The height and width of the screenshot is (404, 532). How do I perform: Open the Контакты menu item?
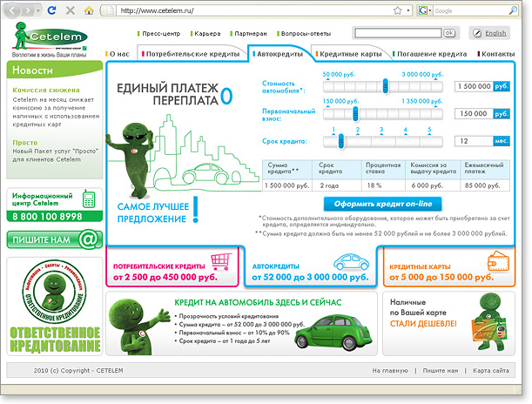(496, 54)
